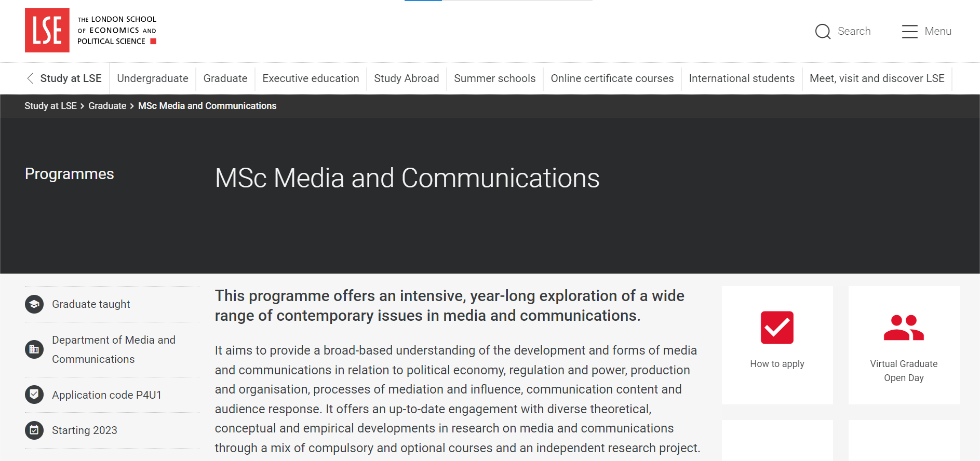Click the Programmes heading link
Screen dimensions: 980x461
tap(70, 174)
